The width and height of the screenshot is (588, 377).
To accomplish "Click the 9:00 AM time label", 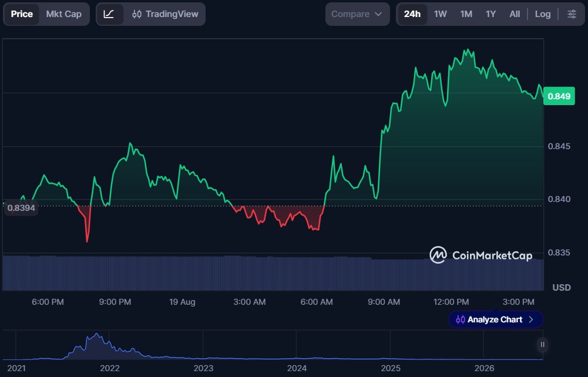I will (x=384, y=302).
